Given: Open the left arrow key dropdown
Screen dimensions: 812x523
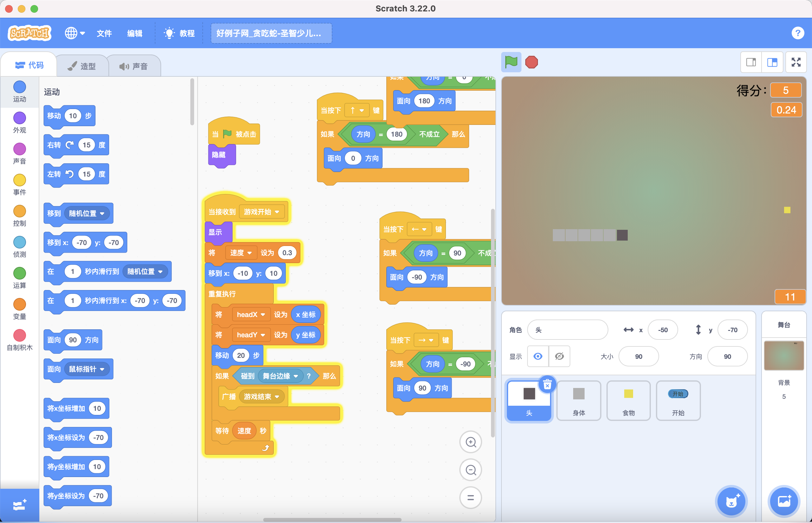Looking at the screenshot, I should tap(419, 229).
